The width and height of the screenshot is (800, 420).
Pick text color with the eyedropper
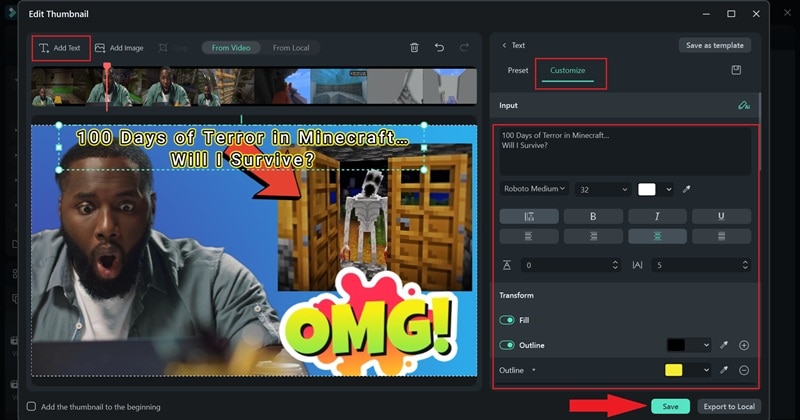point(686,189)
